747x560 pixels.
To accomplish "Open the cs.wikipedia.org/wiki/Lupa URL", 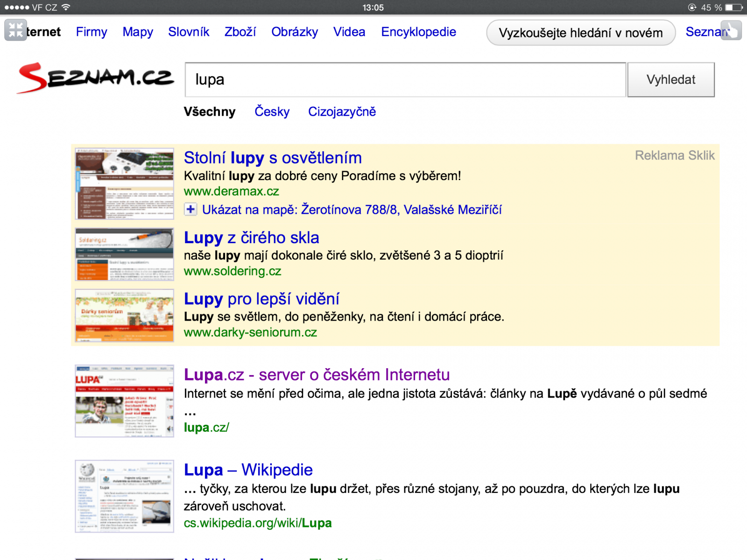I will 258,523.
